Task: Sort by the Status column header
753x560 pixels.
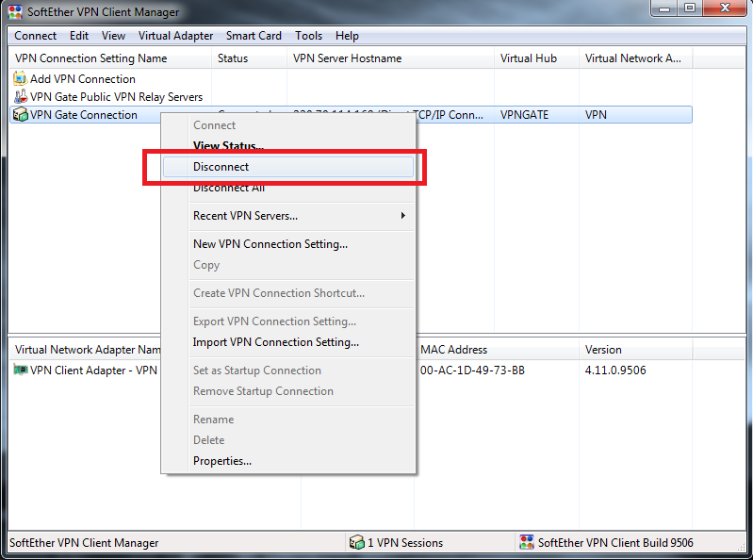Action: point(249,58)
